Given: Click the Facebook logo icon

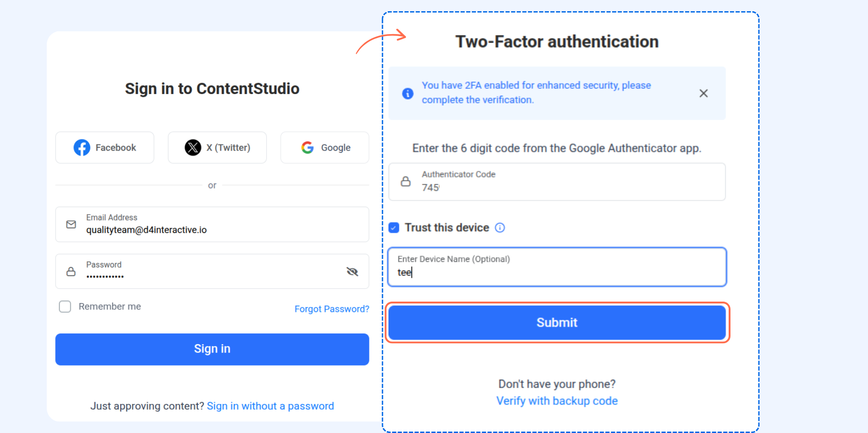Looking at the screenshot, I should (x=82, y=148).
